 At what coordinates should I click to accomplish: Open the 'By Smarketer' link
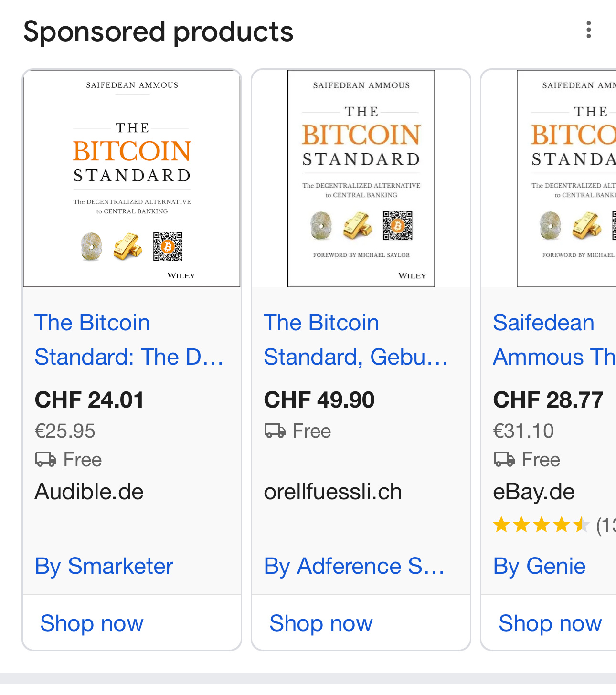coord(104,566)
